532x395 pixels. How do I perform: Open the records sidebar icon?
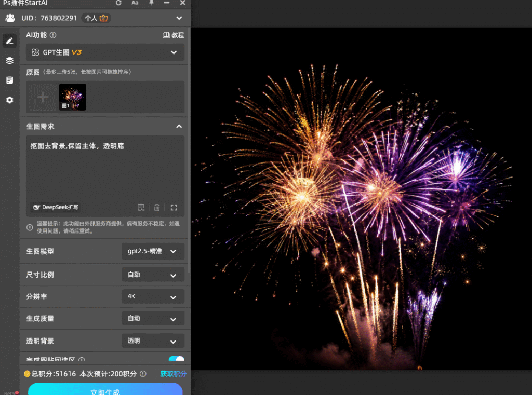click(9, 80)
